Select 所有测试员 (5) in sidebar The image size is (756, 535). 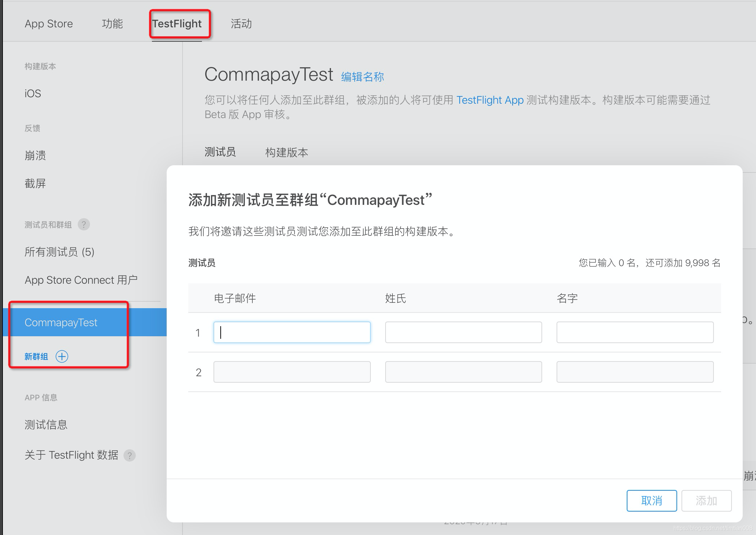[x=59, y=252]
